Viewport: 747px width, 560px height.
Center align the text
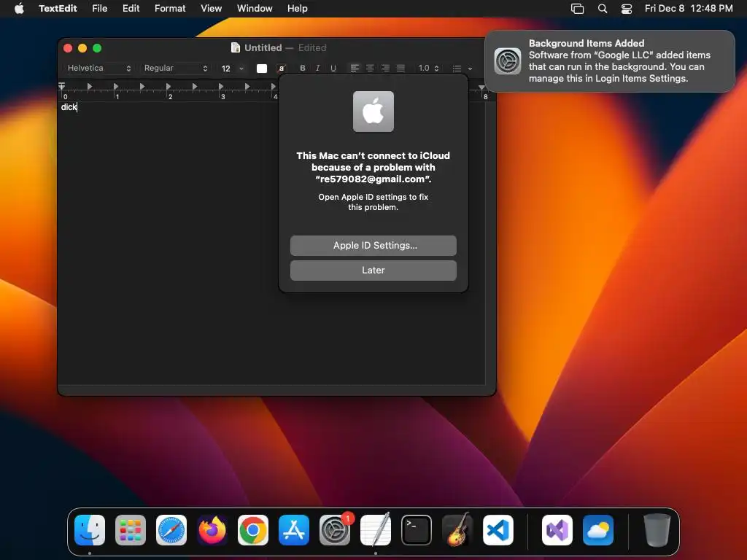[x=370, y=68]
